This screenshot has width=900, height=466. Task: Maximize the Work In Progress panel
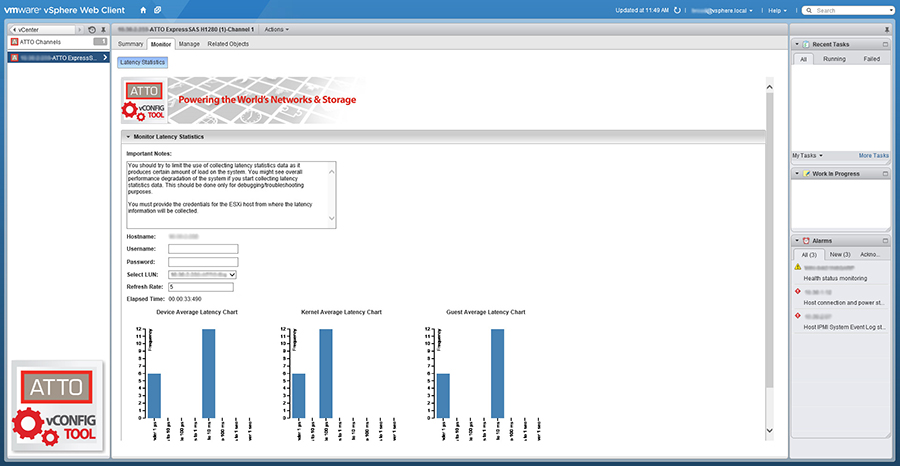point(885,173)
